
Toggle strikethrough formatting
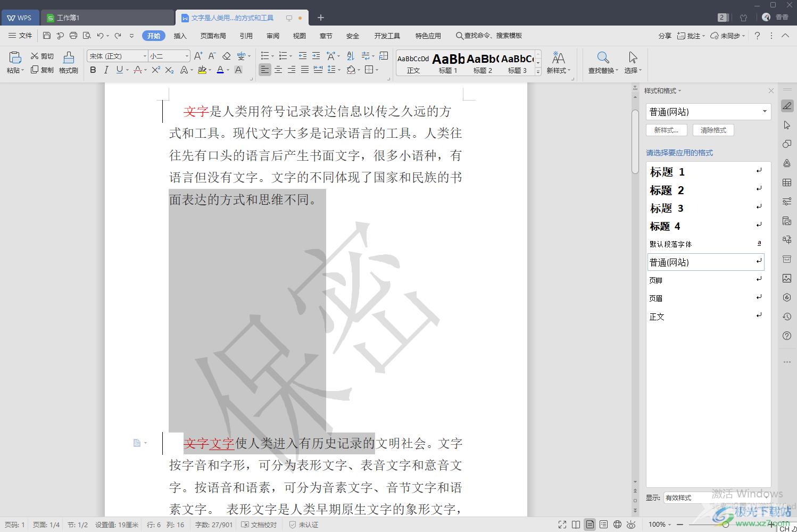pyautogui.click(x=138, y=70)
